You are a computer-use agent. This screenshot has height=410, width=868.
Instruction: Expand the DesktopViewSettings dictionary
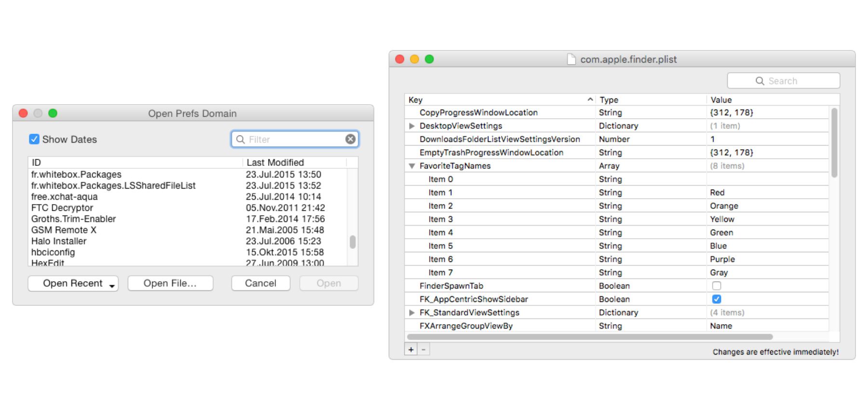pyautogui.click(x=412, y=126)
